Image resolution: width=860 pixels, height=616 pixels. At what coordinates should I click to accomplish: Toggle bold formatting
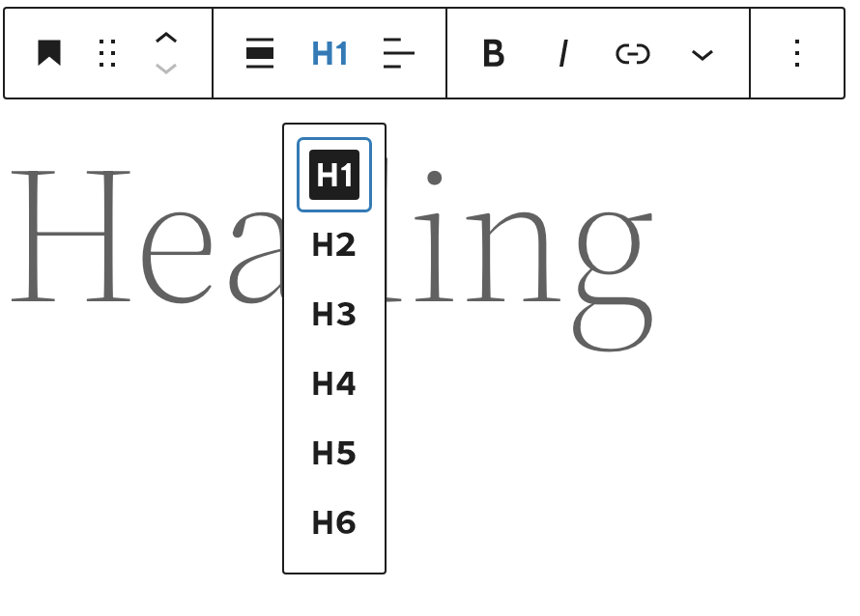(x=493, y=53)
